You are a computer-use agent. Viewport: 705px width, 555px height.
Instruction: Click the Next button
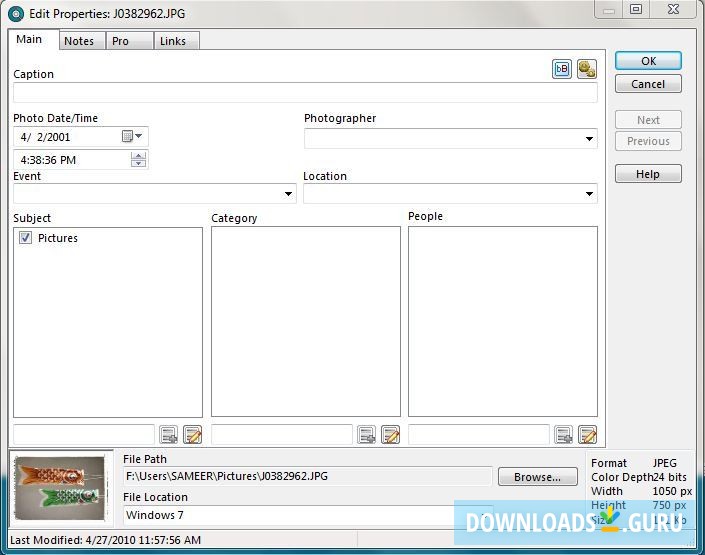tap(648, 120)
